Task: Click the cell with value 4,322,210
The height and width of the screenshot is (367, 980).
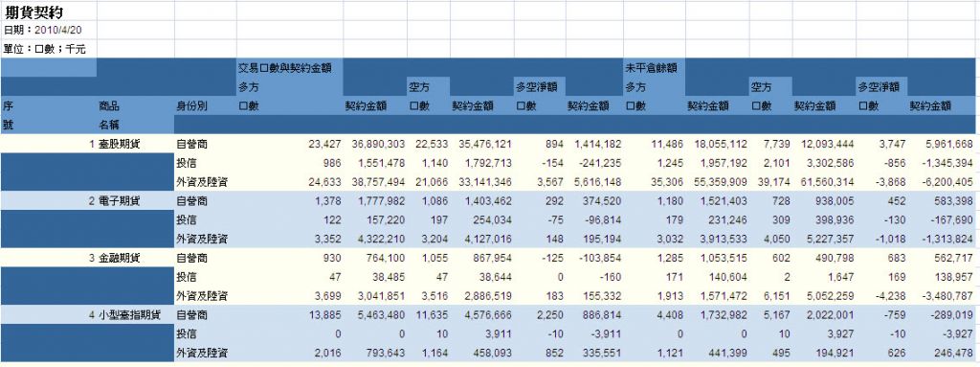Action: 381,239
